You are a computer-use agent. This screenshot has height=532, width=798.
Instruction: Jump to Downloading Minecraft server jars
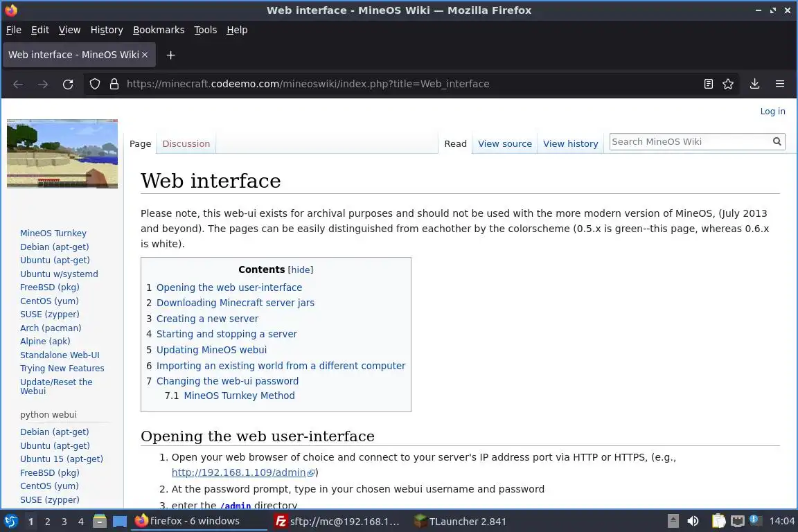(235, 303)
